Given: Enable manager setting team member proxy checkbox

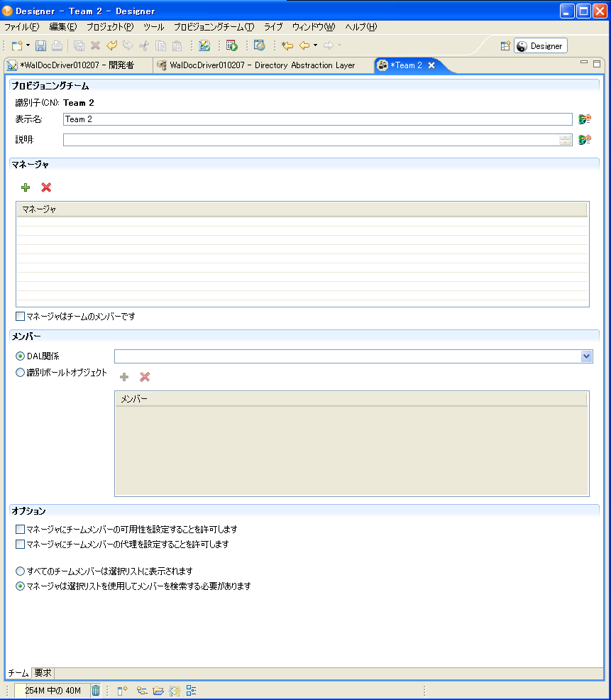Looking at the screenshot, I should 20,545.
